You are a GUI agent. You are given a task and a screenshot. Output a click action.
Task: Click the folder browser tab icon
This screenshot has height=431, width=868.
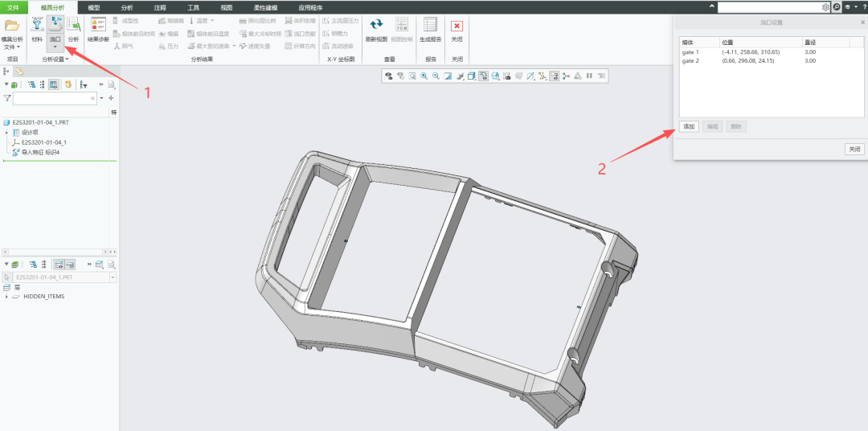18,71
